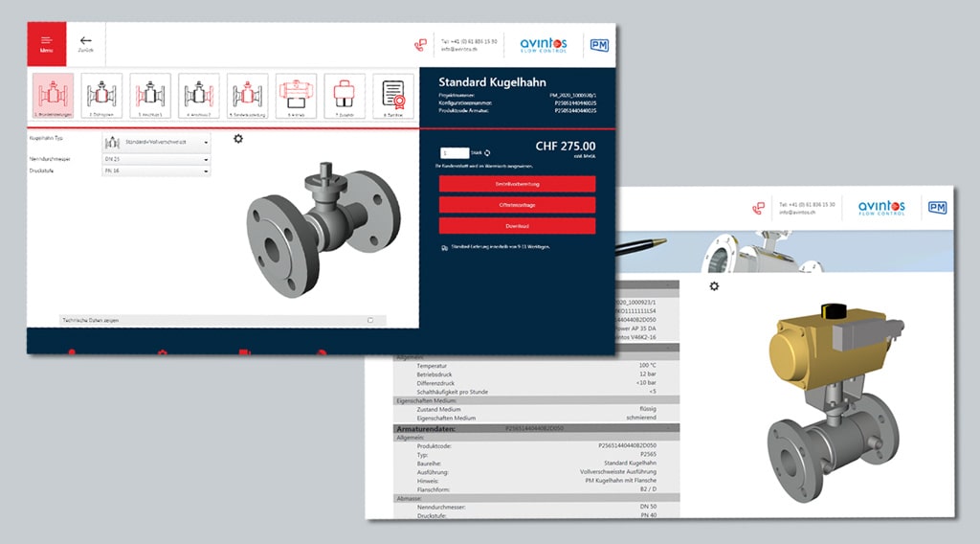Click the red Download button
980x544 pixels.
point(517,226)
